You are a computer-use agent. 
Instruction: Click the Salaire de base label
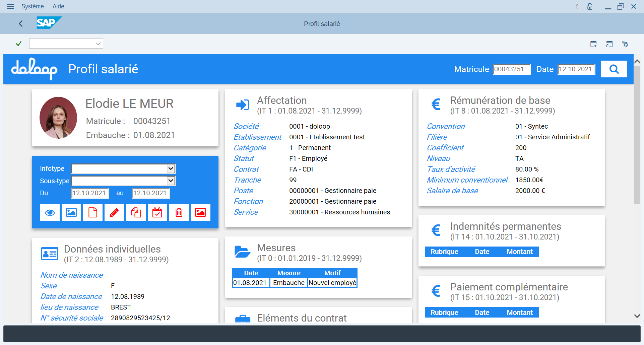[452, 191]
